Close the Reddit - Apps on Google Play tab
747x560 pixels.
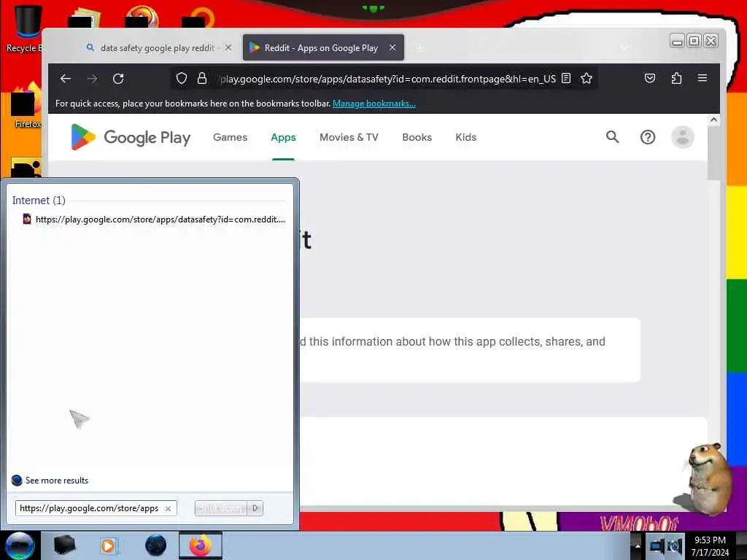[x=392, y=47]
